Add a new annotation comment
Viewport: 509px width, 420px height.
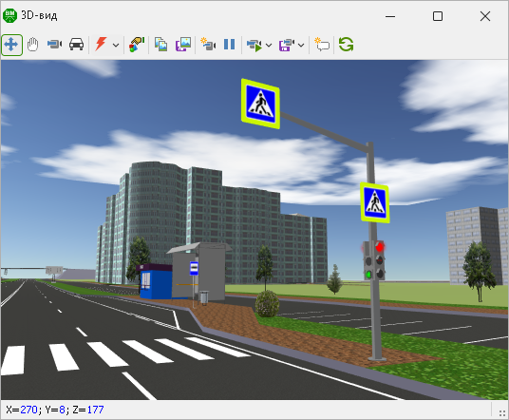coord(322,44)
